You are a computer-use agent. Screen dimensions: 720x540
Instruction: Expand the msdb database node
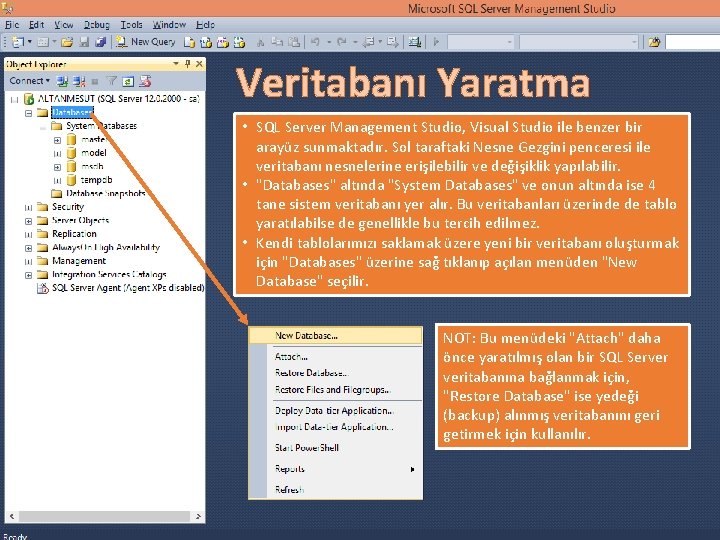pyautogui.click(x=57, y=167)
